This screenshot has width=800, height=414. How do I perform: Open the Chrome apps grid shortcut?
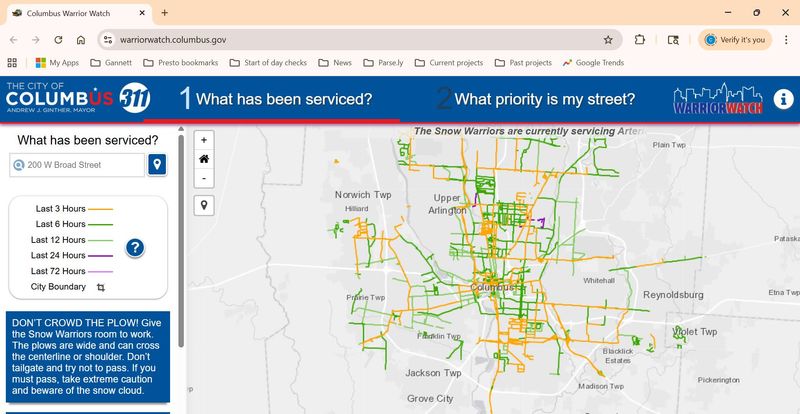[x=12, y=63]
